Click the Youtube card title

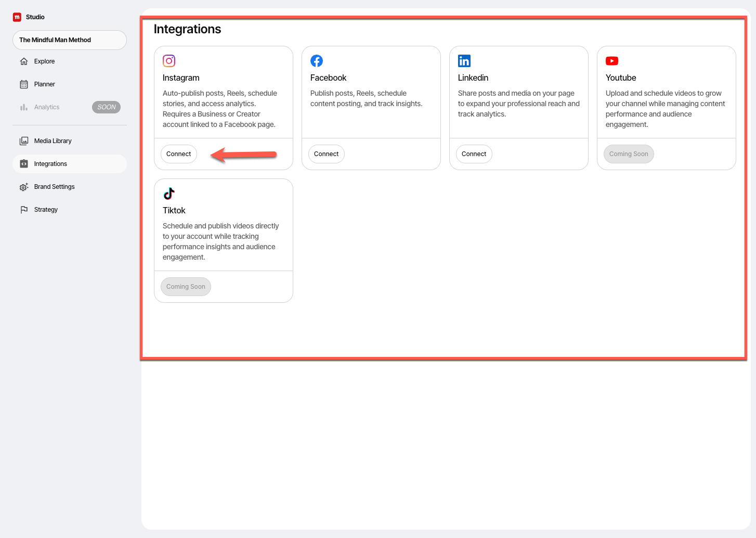coord(621,78)
